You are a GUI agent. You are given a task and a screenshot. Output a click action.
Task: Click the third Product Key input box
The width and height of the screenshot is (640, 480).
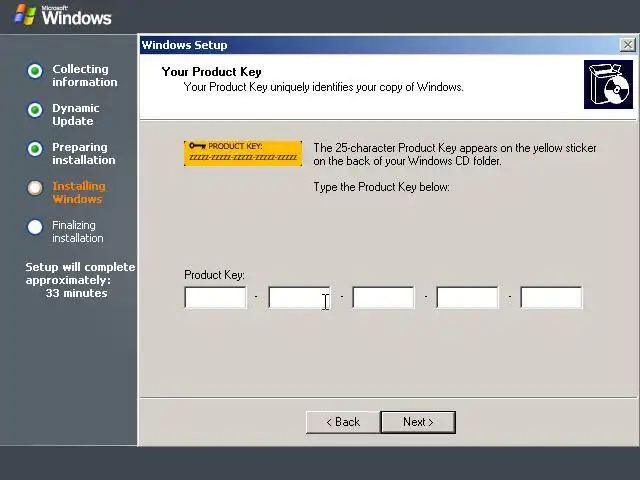point(384,298)
